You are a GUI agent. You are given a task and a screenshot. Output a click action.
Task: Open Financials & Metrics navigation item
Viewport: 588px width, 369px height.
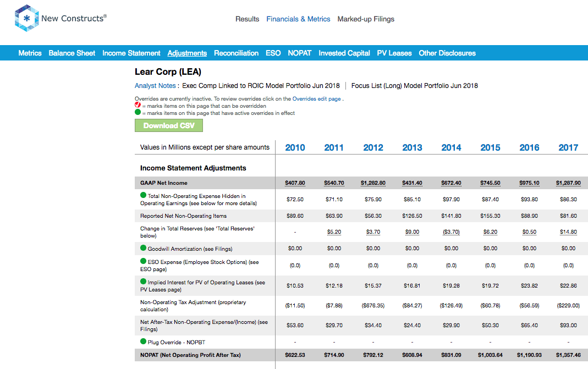[x=298, y=19]
